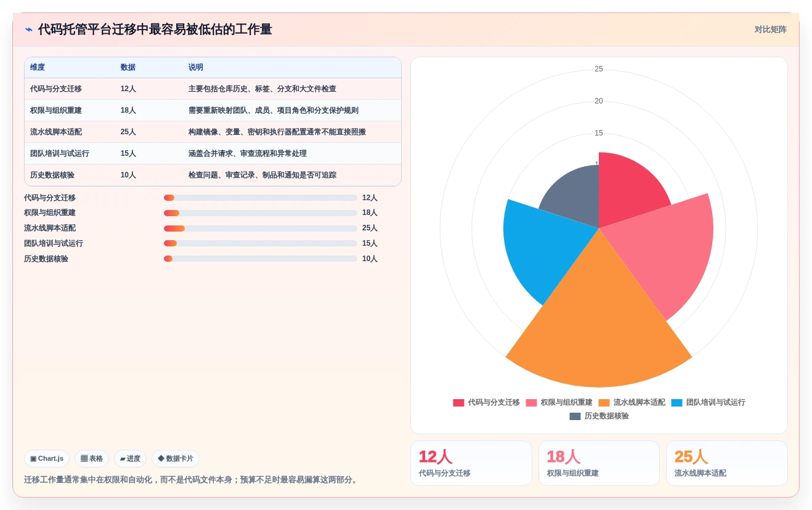
Task: Click the 25人 流水线脚本适配 data card
Action: tap(727, 463)
